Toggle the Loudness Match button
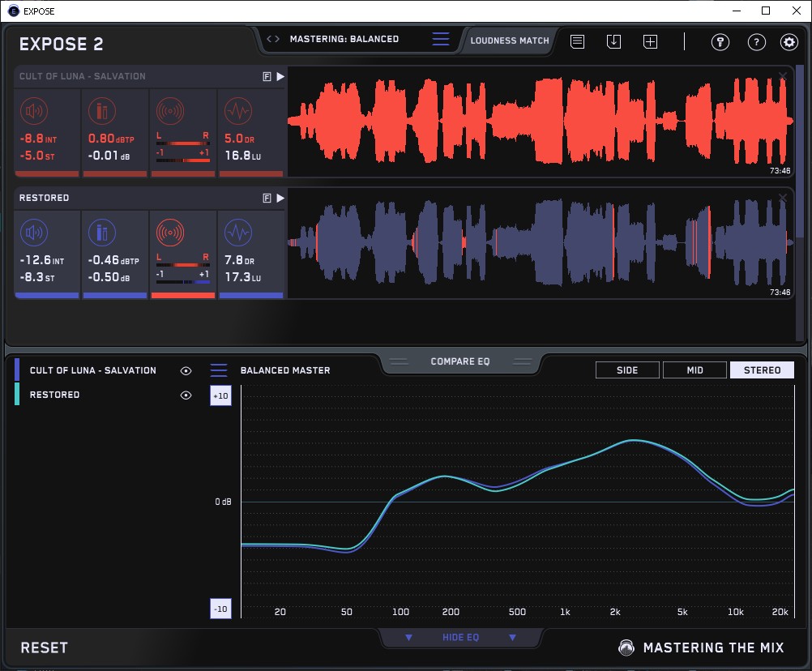The height and width of the screenshot is (671, 812). click(x=509, y=40)
